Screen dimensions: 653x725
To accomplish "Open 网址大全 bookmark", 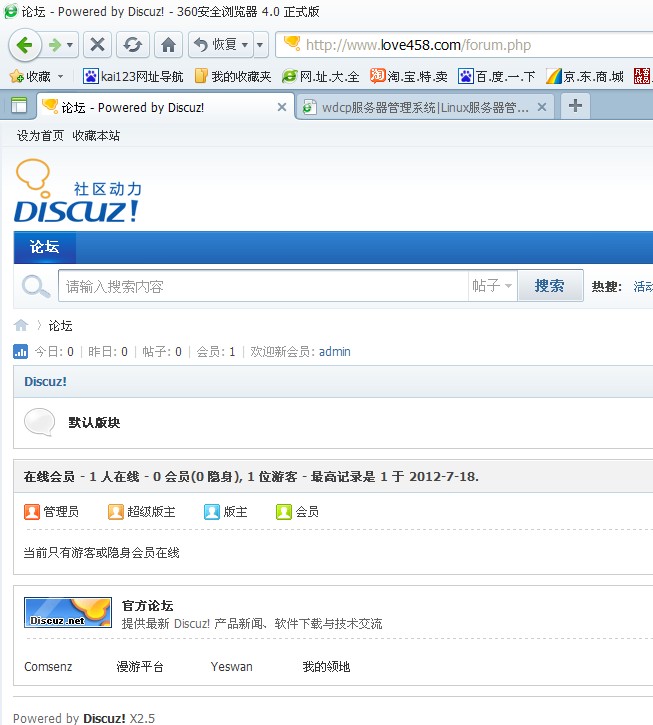I will 320,76.
